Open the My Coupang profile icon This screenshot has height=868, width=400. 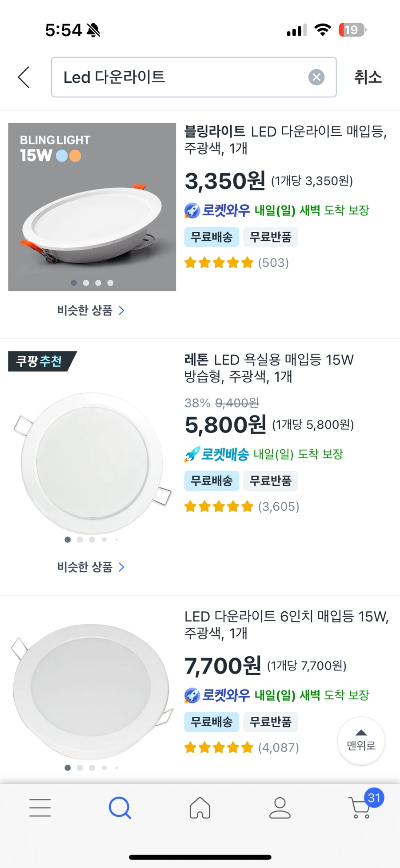pos(280,807)
